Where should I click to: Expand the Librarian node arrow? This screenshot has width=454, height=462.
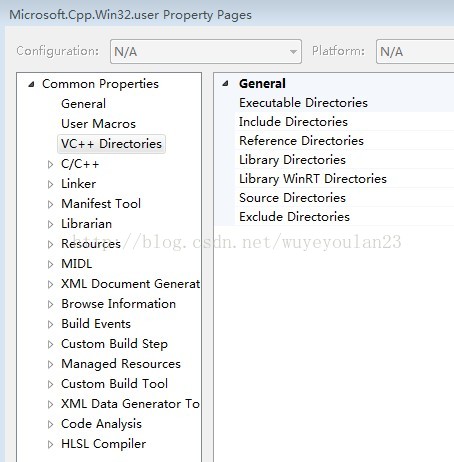coord(50,224)
